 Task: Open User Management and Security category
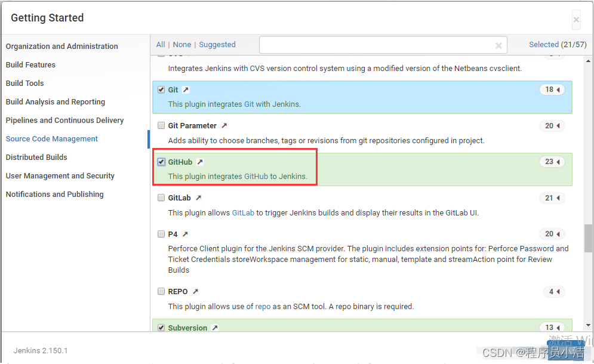pos(60,176)
